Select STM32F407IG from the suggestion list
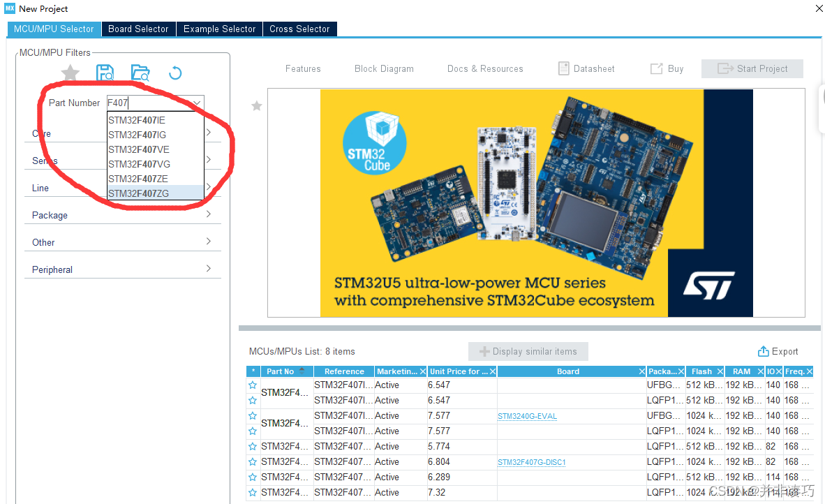This screenshot has width=825, height=504. tap(155, 135)
